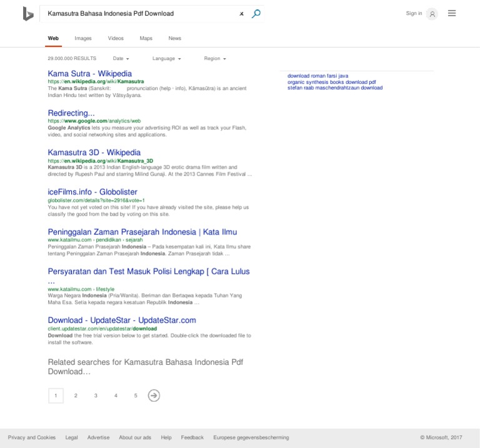
Task: Select the Web tab
Action: coord(53,38)
